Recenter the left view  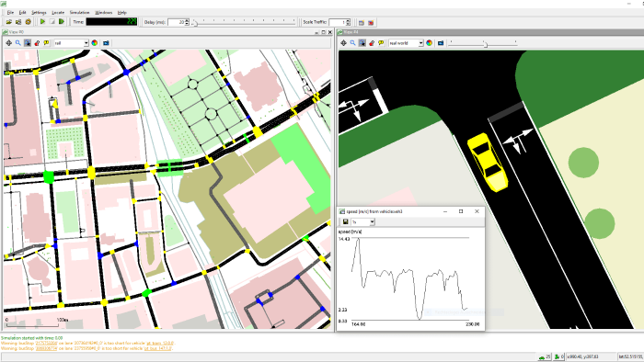pyautogui.click(x=8, y=42)
